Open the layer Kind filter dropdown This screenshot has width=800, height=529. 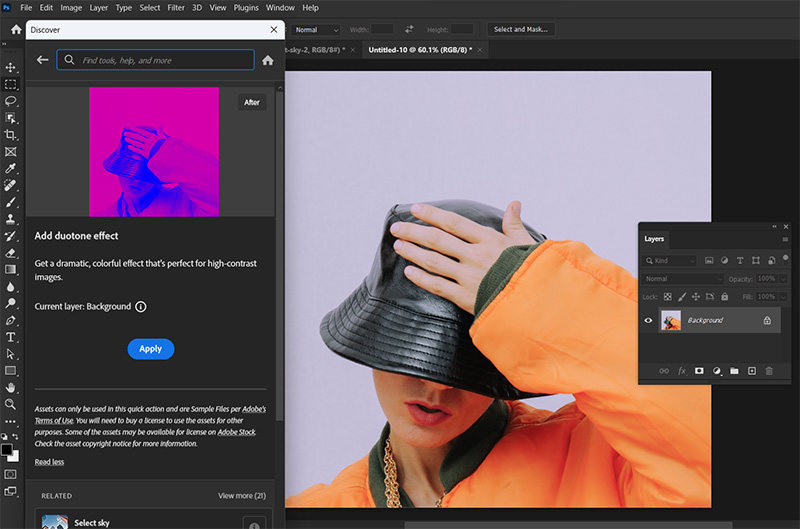pyautogui.click(x=669, y=261)
